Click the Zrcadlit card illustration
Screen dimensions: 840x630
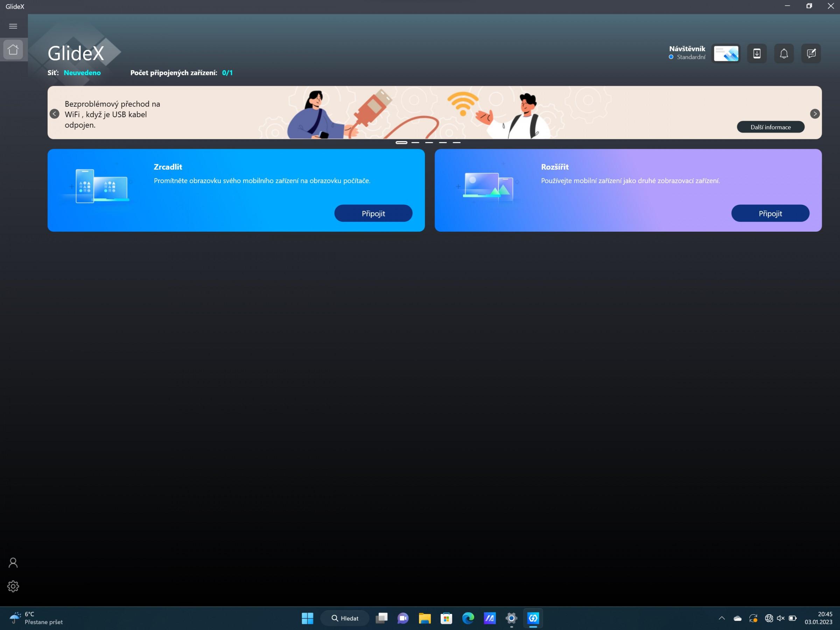(101, 186)
